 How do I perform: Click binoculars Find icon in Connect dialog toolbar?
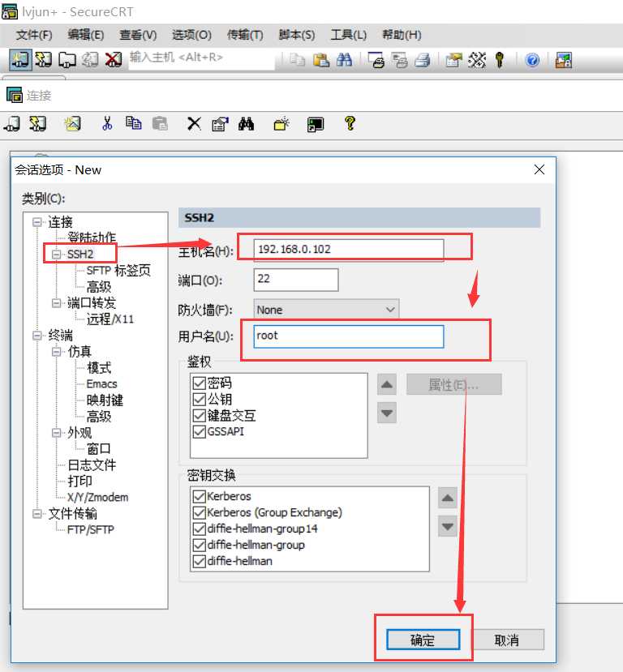point(246,124)
